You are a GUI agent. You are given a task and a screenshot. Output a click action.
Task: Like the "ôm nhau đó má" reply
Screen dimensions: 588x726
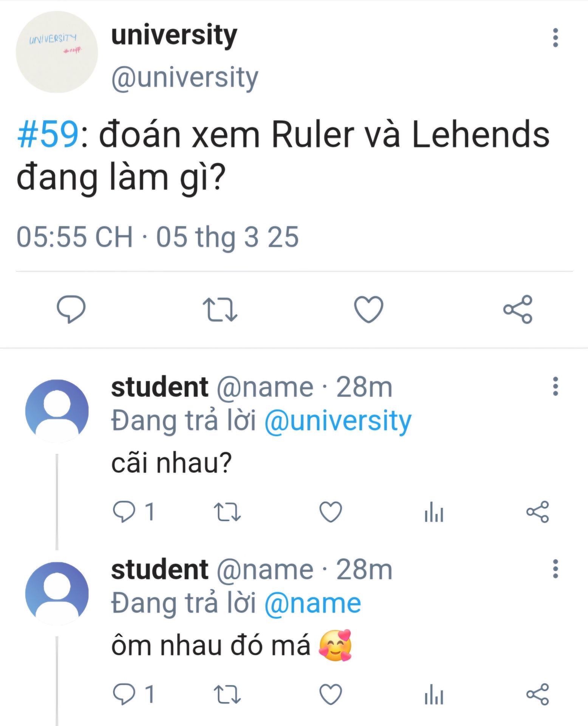click(x=331, y=694)
